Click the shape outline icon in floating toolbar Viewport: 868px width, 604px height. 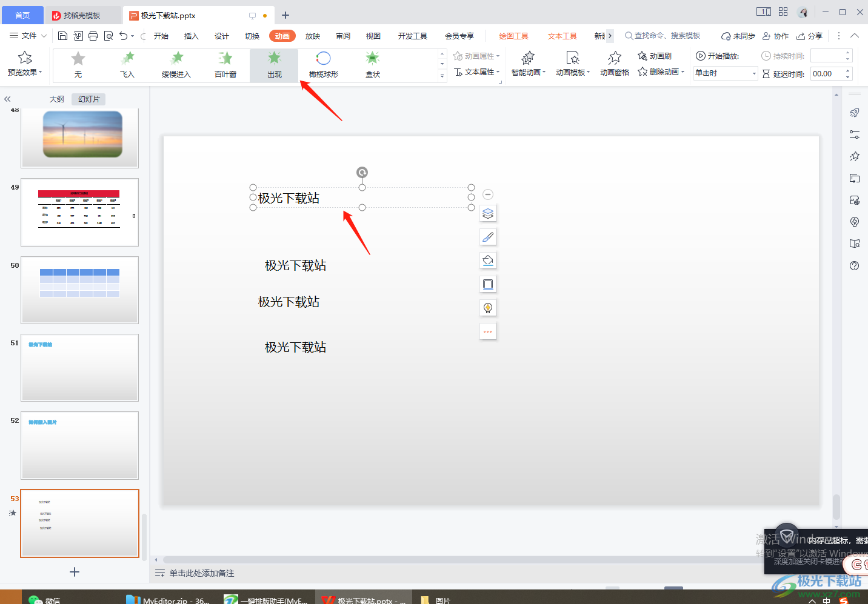[488, 284]
